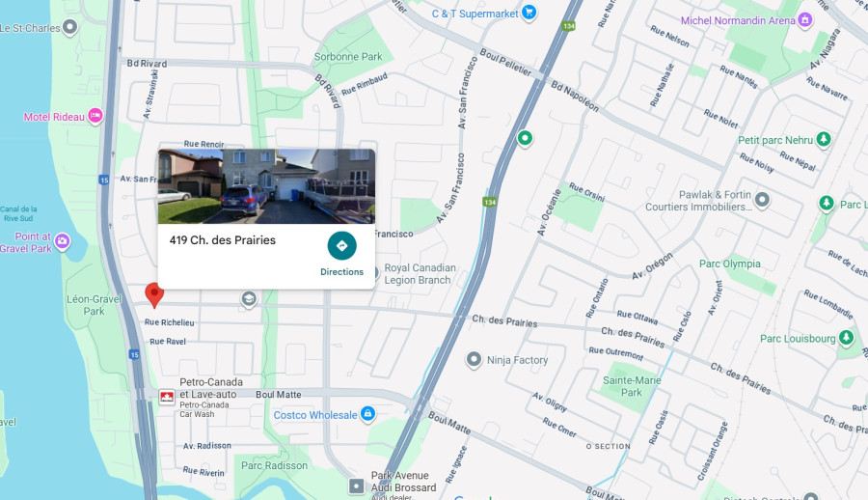Open the Le St-Charles location pin
Viewport: 868px width, 500px height.
click(69, 27)
